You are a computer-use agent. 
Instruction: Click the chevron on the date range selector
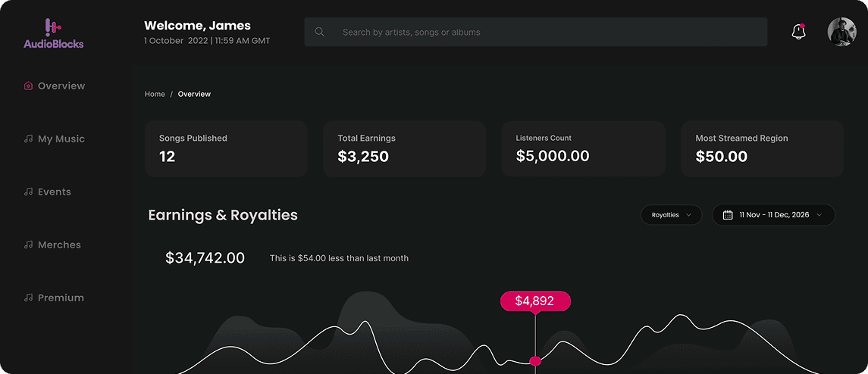819,215
